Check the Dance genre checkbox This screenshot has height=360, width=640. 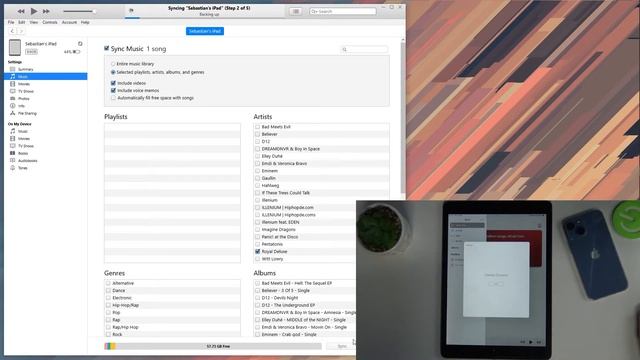108,291
